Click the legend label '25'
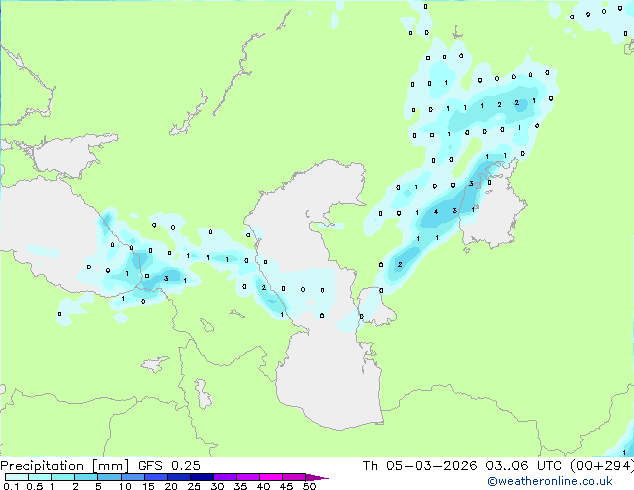634x490 pixels. [x=194, y=486]
